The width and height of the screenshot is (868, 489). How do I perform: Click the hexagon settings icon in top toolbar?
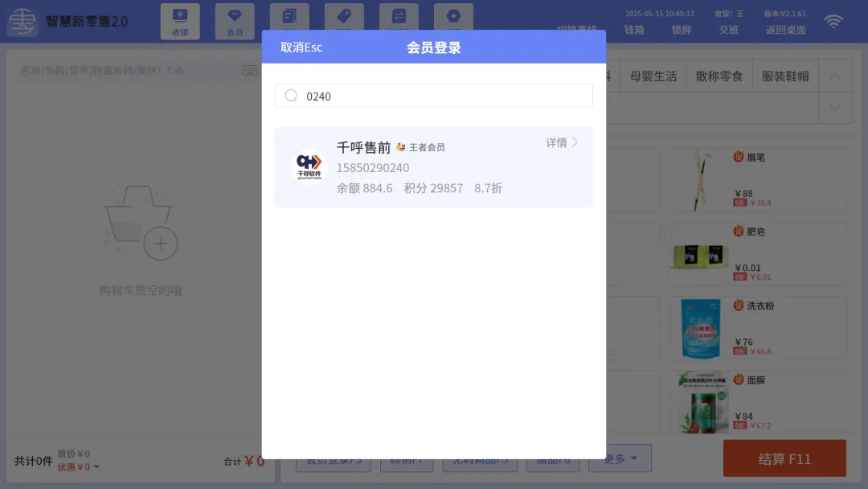tap(453, 17)
